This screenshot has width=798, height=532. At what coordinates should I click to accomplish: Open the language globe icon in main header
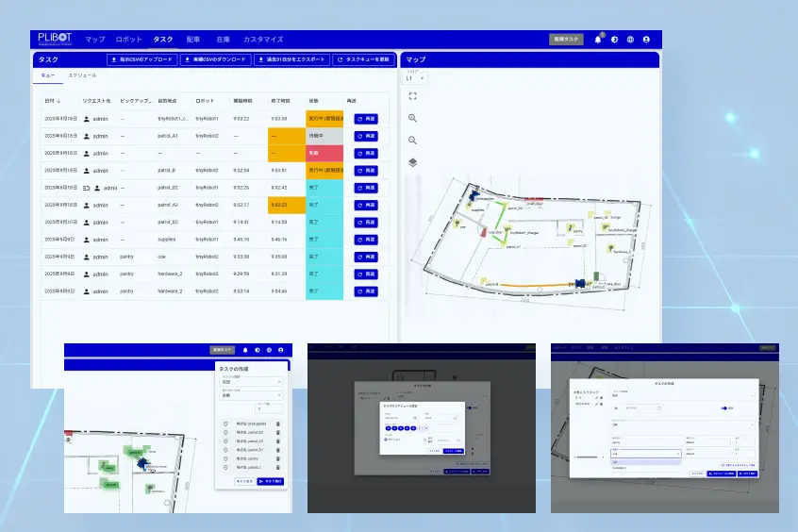(x=630, y=40)
